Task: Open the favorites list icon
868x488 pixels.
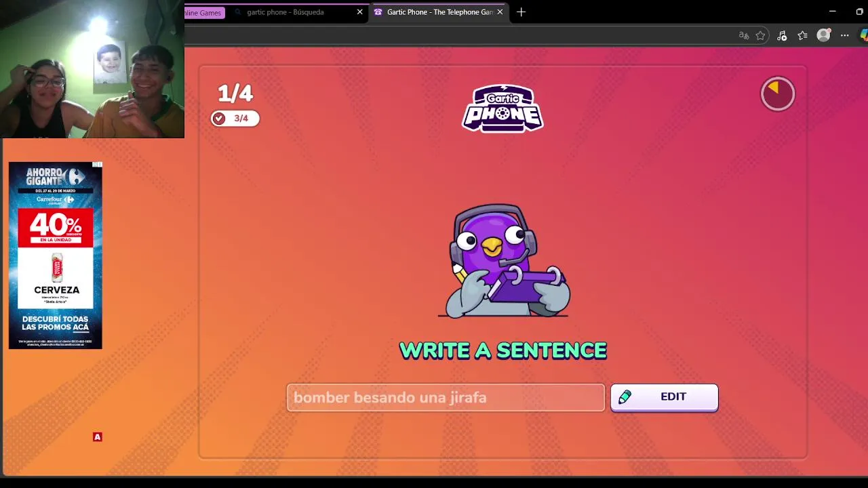Action: click(x=803, y=36)
